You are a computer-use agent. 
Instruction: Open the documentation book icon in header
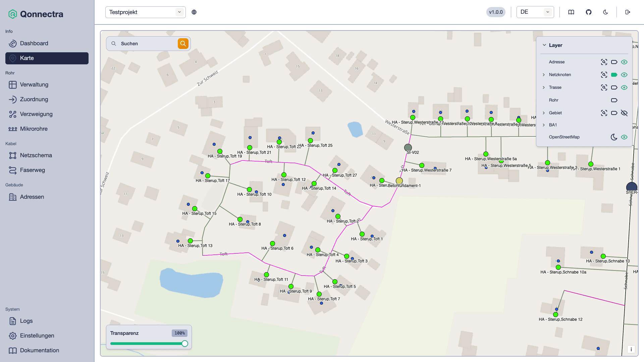pos(571,12)
